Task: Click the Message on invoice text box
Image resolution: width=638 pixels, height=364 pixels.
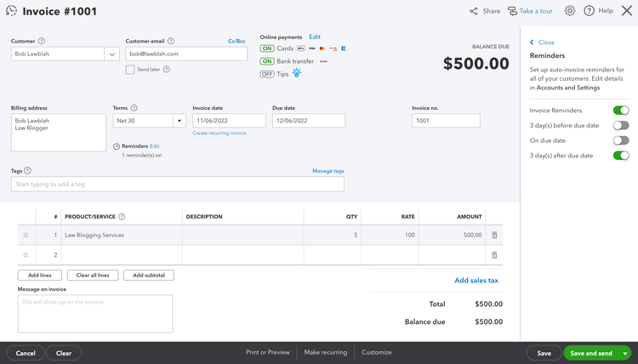Action: [x=94, y=314]
